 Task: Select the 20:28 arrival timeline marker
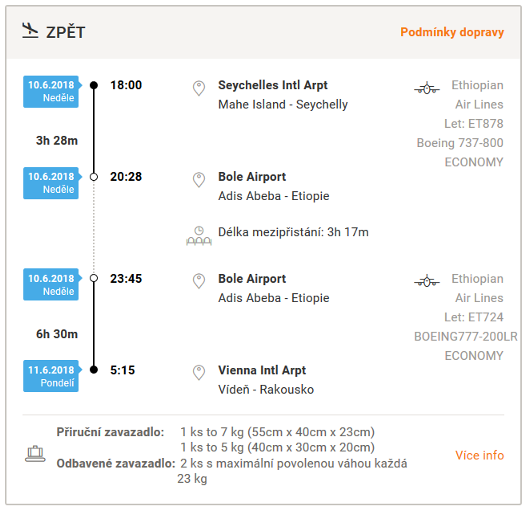click(94, 177)
